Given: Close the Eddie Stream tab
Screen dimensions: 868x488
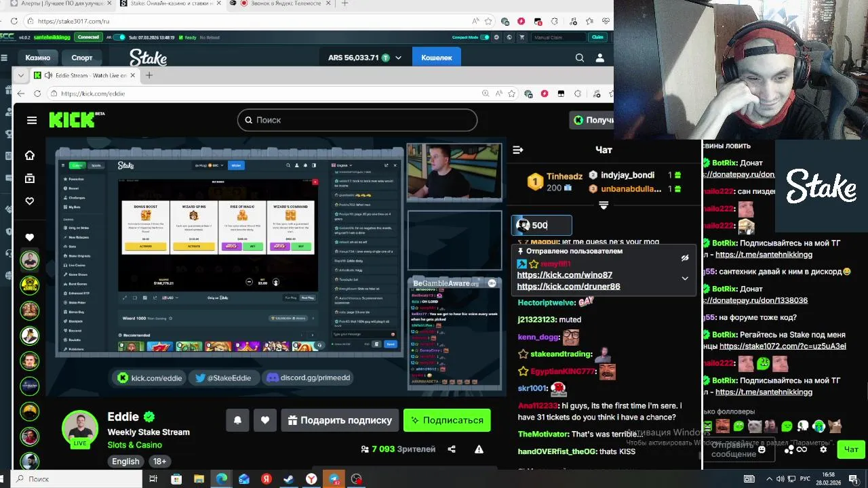Looking at the screenshot, I should click(133, 75).
